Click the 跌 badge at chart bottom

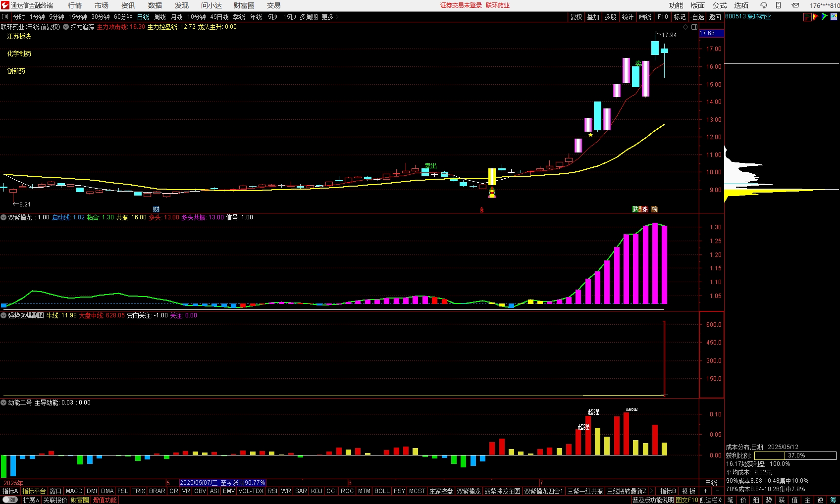635,209
